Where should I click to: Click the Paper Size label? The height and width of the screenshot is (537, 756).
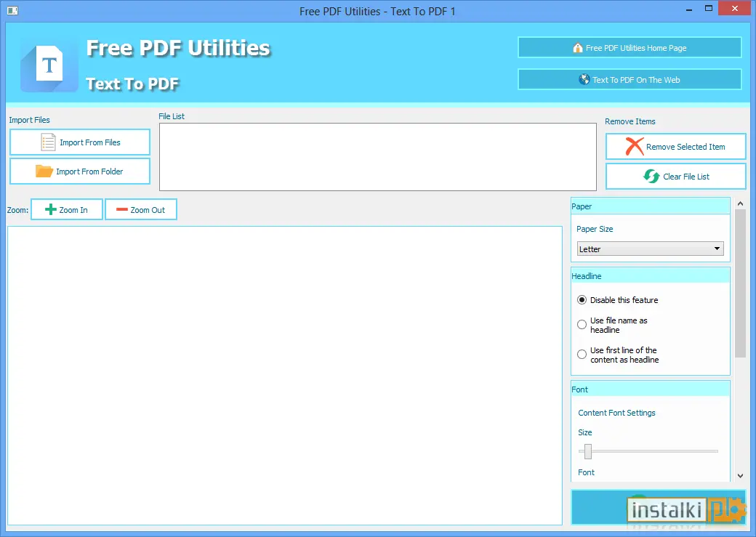[x=595, y=229]
